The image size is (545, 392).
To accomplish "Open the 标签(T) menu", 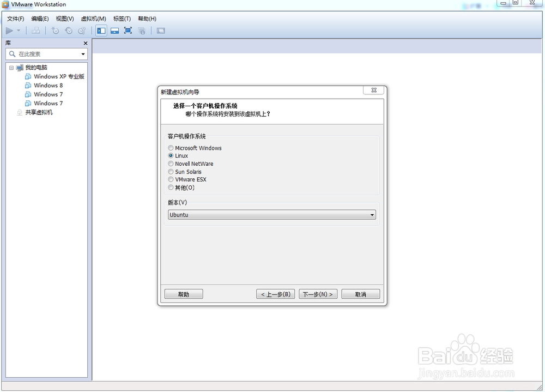I will pos(122,19).
